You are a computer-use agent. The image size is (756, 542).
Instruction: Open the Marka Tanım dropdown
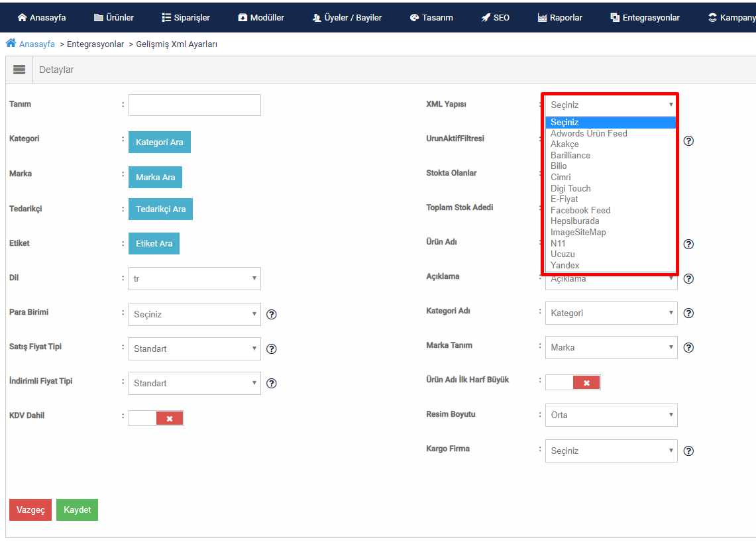[611, 347]
